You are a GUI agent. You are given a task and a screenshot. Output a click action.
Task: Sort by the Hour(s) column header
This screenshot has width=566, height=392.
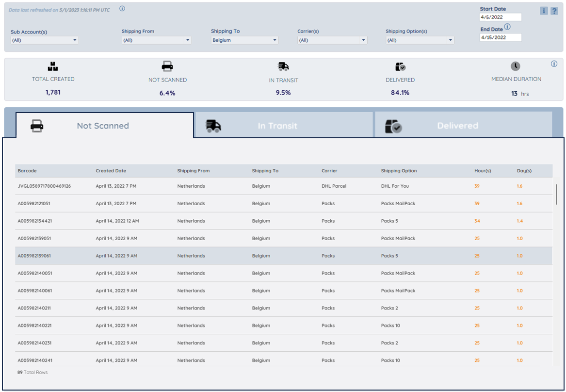coord(483,171)
